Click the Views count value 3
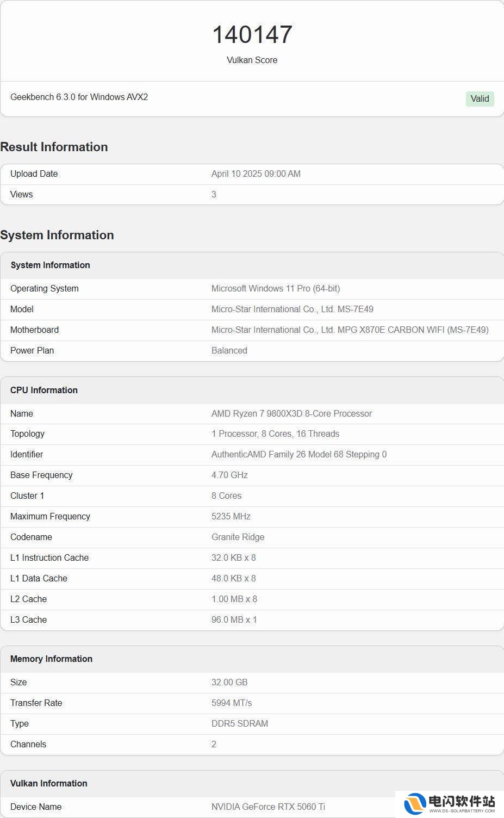 click(214, 195)
